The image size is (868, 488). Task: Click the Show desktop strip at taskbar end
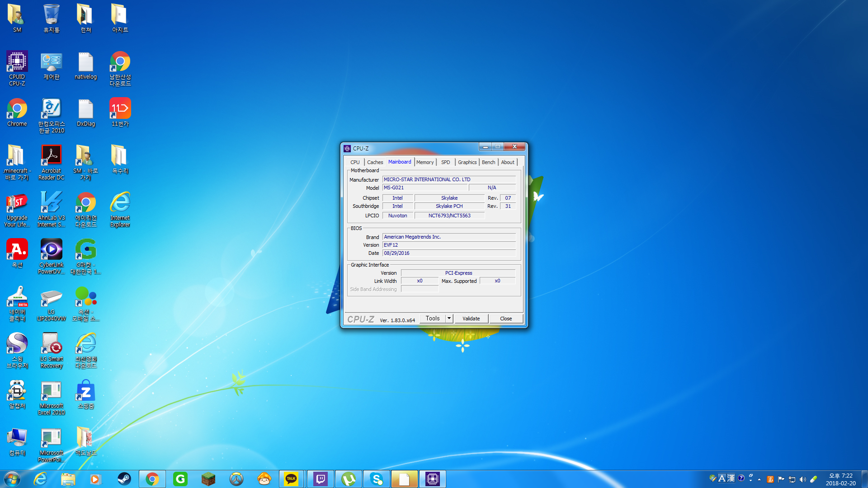pyautogui.click(x=864, y=479)
